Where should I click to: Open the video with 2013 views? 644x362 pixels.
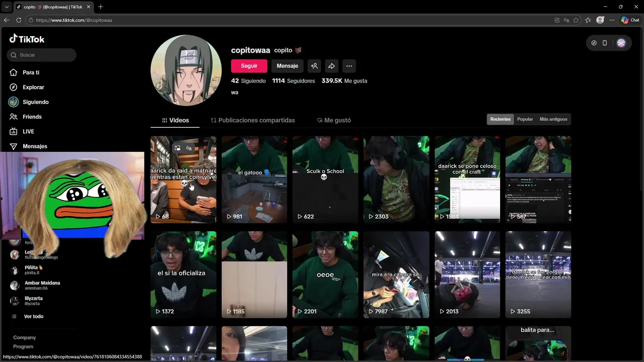(467, 275)
